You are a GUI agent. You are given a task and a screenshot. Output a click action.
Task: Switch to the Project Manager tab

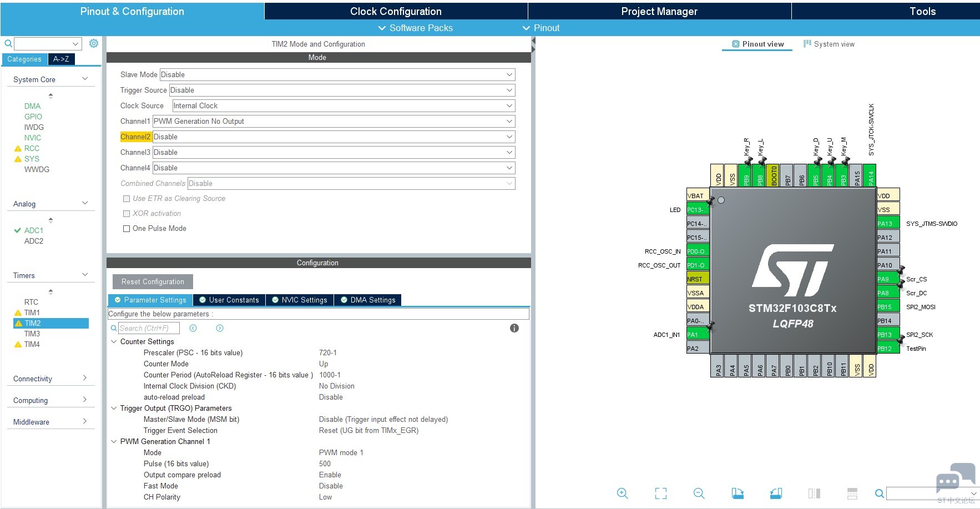click(659, 11)
